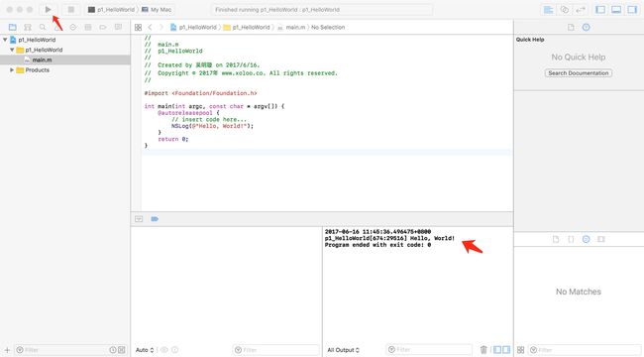Click the library filter field
The height and width of the screenshot is (357, 644).
(x=585, y=350)
